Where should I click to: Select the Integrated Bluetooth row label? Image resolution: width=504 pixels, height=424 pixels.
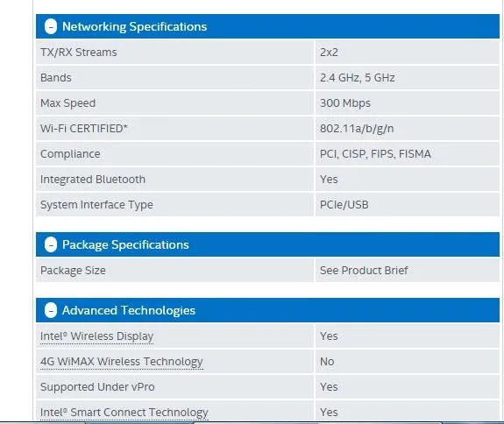tap(93, 180)
